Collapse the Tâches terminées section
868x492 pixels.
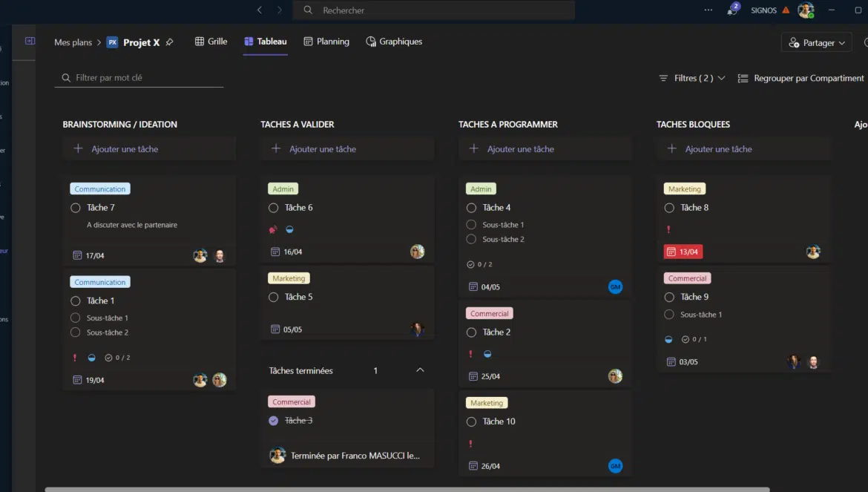click(x=420, y=370)
